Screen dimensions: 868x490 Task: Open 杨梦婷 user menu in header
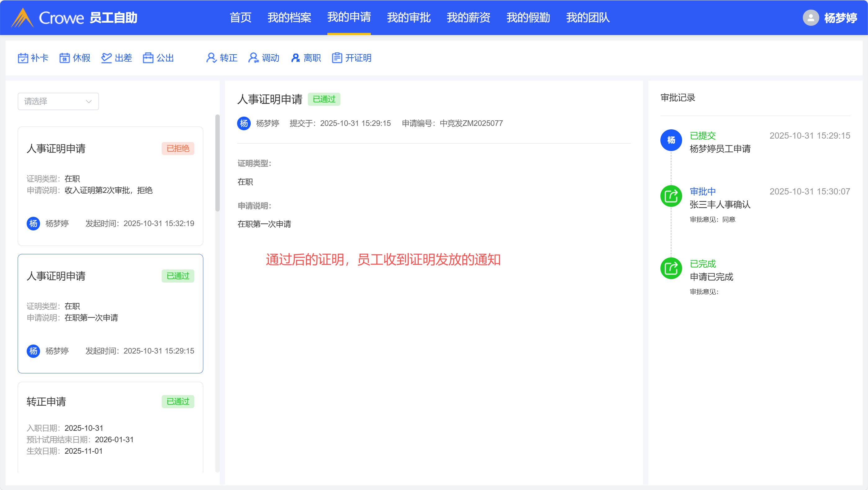pos(840,17)
